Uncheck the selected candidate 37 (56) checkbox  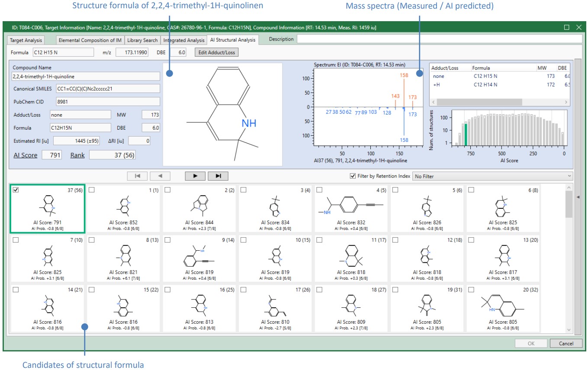click(16, 190)
